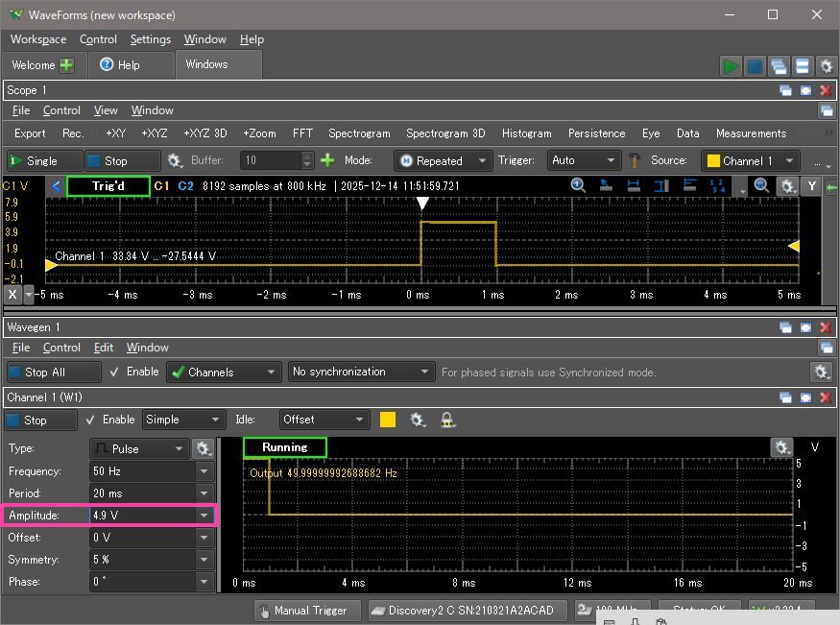Open the Trigger dropdown set to Auto

click(584, 161)
